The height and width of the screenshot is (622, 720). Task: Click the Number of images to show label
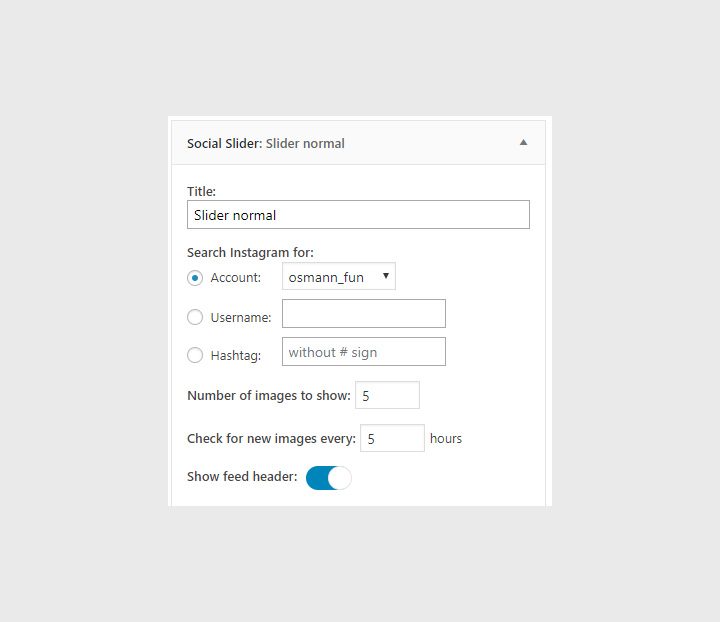269,396
